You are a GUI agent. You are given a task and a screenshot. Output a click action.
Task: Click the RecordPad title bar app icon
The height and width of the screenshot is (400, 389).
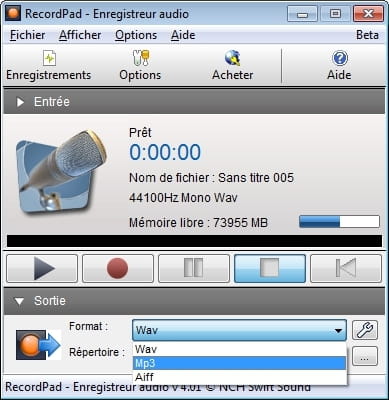click(13, 14)
